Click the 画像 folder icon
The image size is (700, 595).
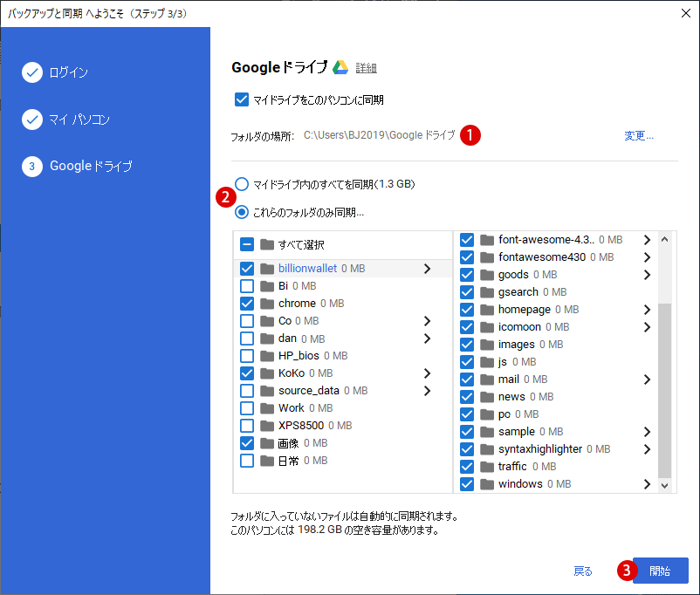(267, 443)
